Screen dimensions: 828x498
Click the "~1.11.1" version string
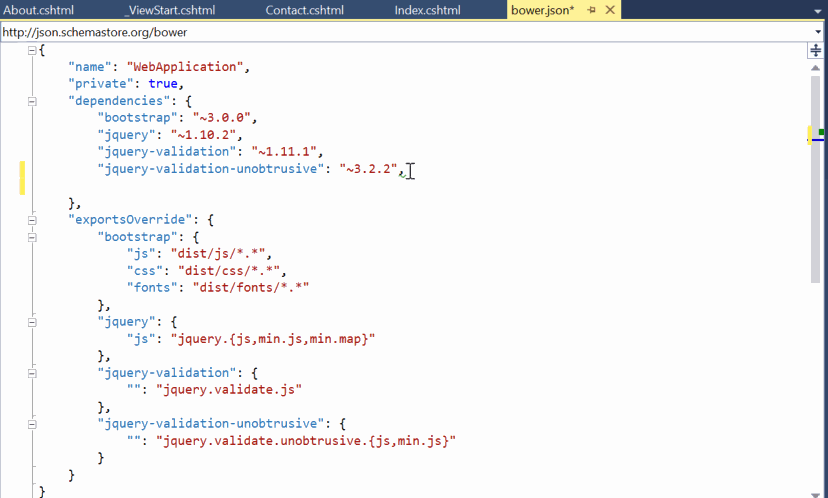284,152
